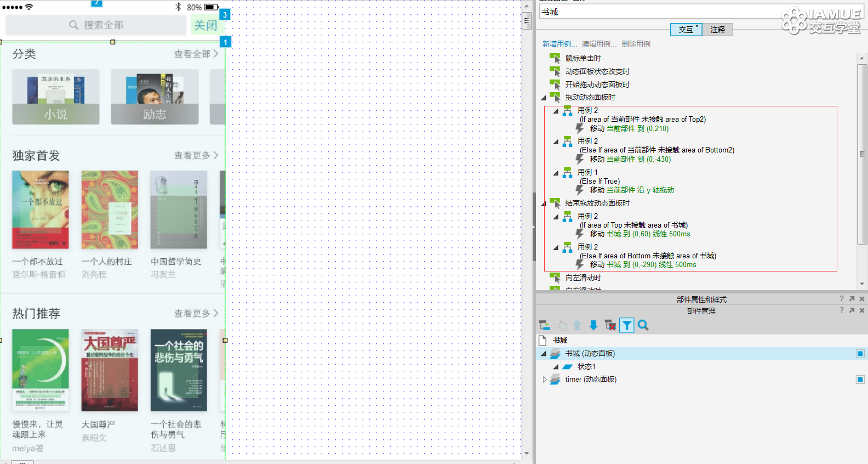Screen dimensions: 868x464
Task: Select the 书城 page icon in widget tree
Action: (543, 341)
